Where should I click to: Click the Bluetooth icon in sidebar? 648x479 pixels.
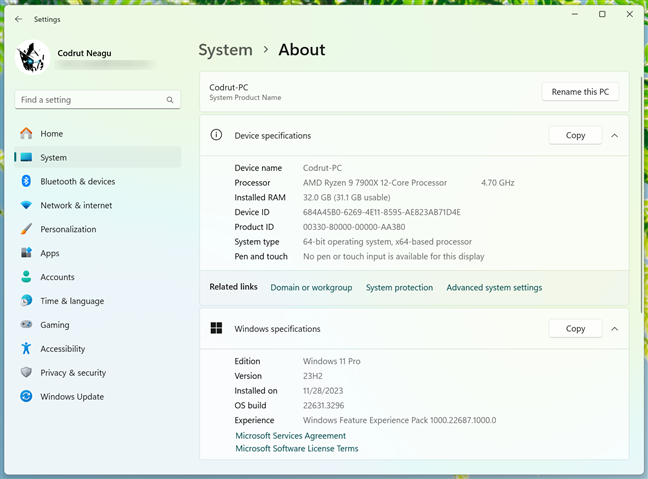26,181
